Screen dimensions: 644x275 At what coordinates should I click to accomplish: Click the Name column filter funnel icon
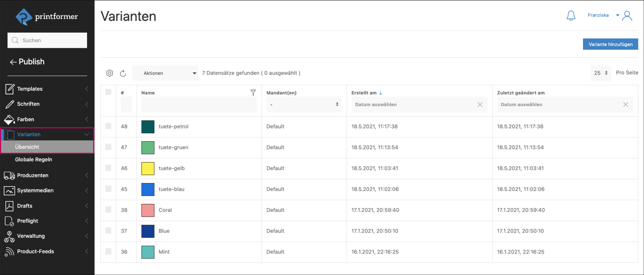point(253,93)
